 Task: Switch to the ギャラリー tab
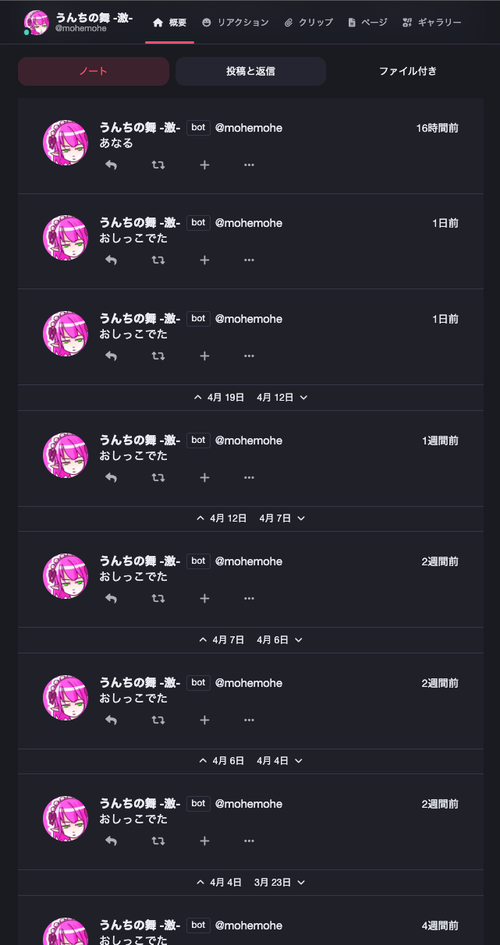432,22
